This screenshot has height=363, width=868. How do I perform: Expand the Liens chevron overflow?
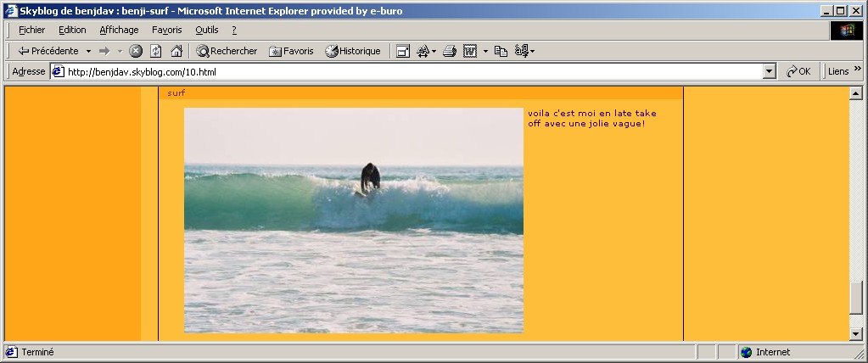(858, 69)
